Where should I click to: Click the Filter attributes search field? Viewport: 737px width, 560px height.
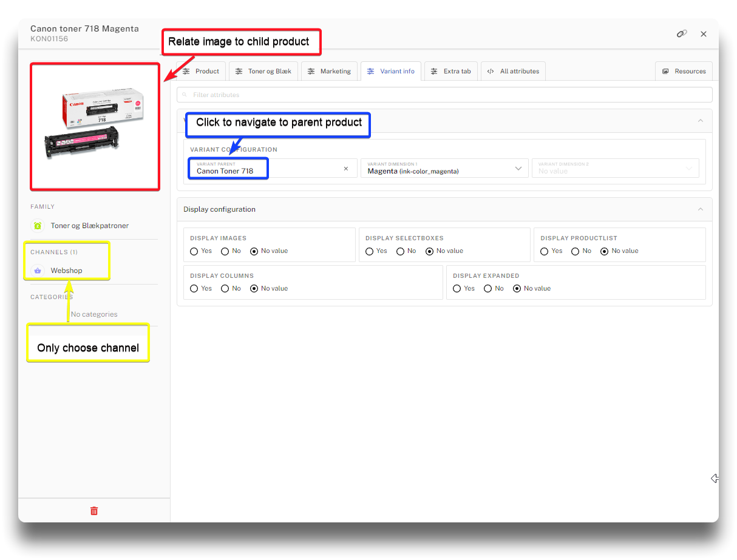(x=444, y=95)
